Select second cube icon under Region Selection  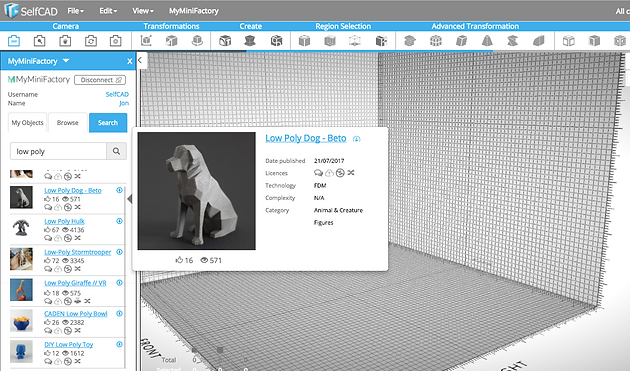(330, 41)
